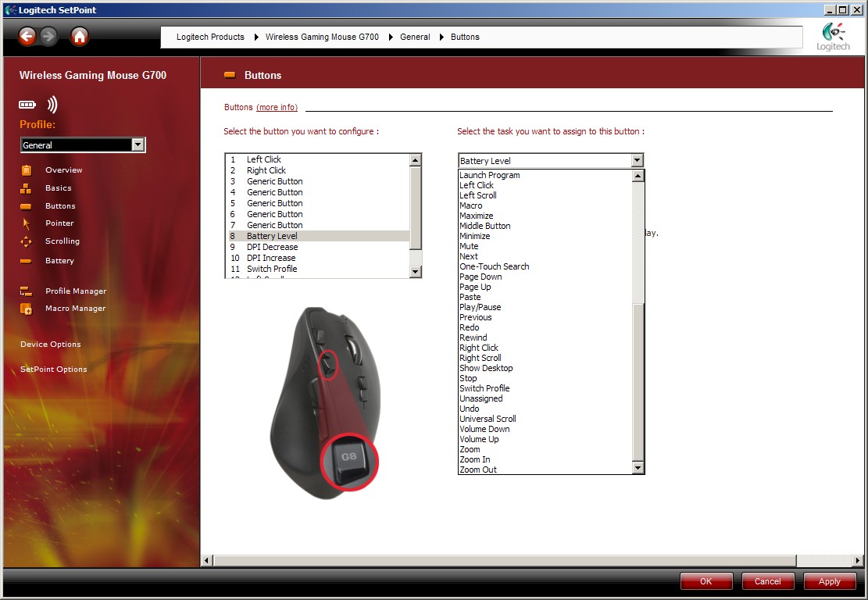Screen dimensions: 868x600
Task: Open the Overview sidebar icon
Action: tap(27, 170)
